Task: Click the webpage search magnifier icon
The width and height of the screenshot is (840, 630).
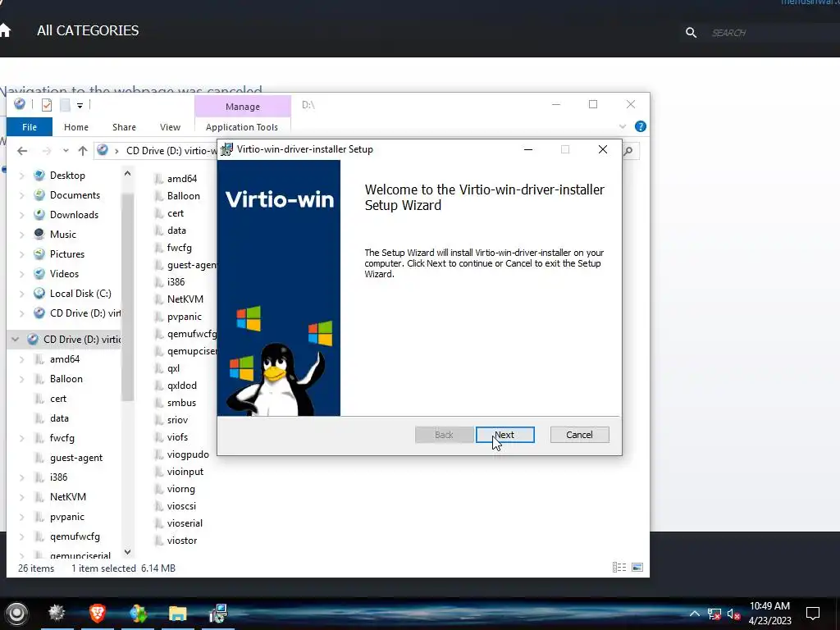Action: tap(691, 33)
